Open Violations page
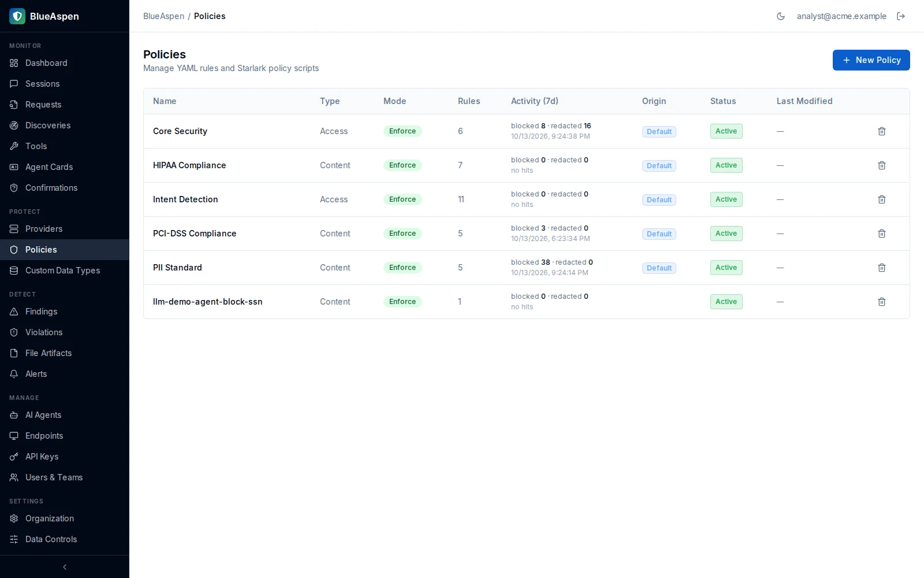Viewport: 924px width, 578px height. (65, 332)
